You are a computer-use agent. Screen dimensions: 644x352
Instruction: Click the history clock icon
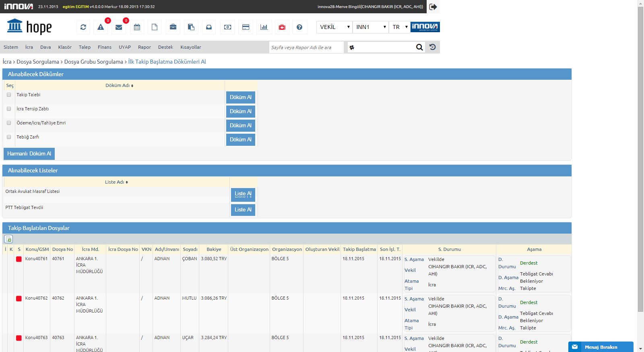pyautogui.click(x=433, y=47)
